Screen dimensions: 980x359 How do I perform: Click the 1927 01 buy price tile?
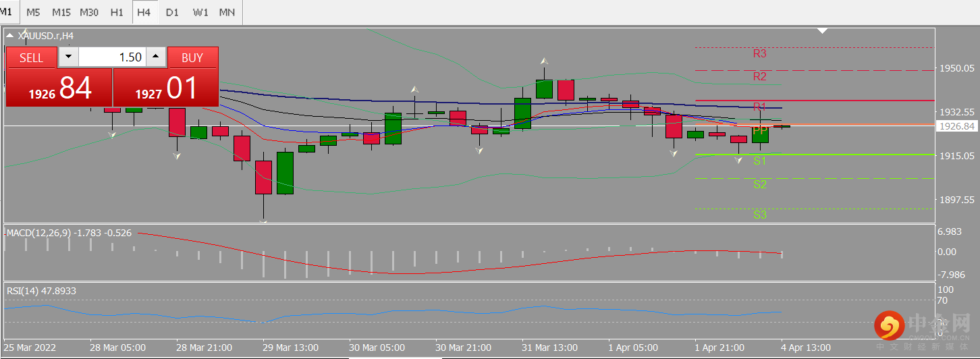pos(166,88)
